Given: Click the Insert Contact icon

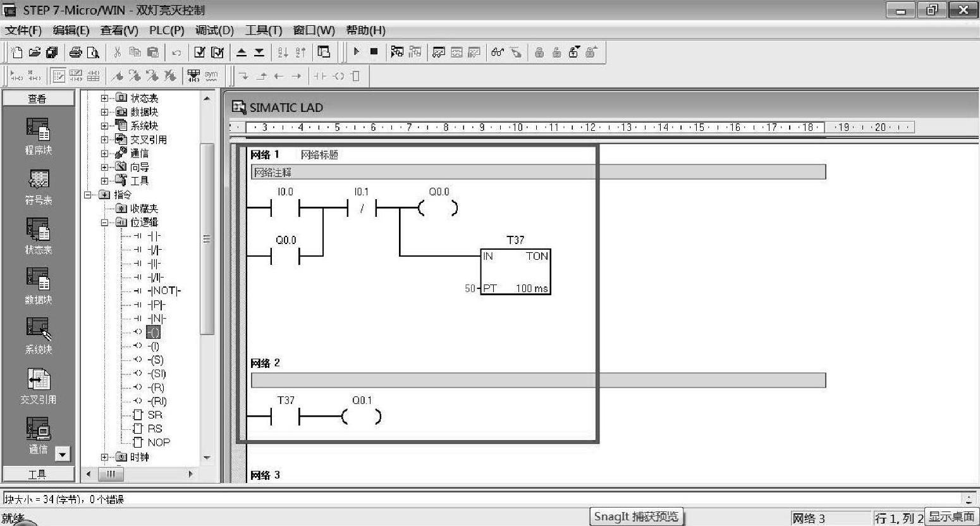Looking at the screenshot, I should [x=321, y=76].
